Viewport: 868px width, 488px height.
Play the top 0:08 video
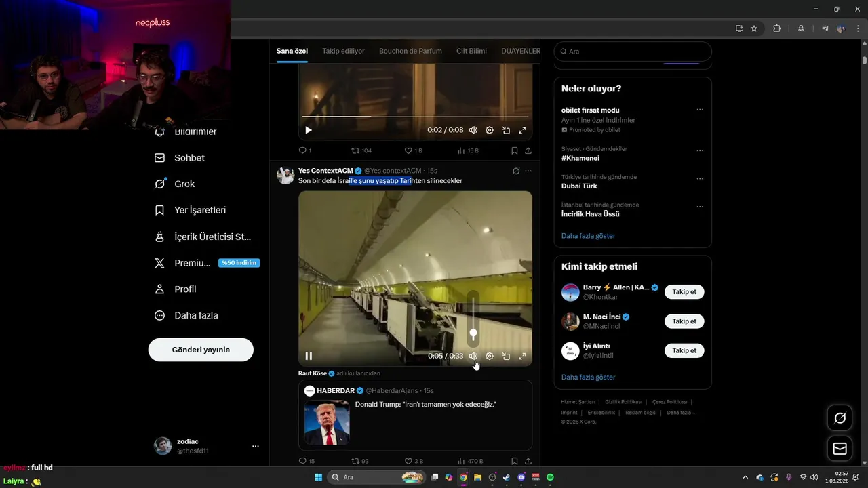309,130
